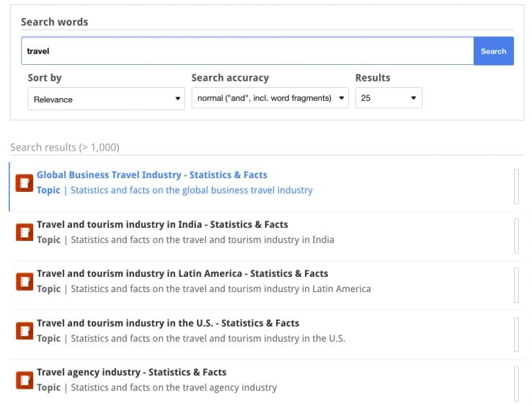Click the topic icon beside Global Business Travel
This screenshot has height=406, width=532.
(25, 183)
